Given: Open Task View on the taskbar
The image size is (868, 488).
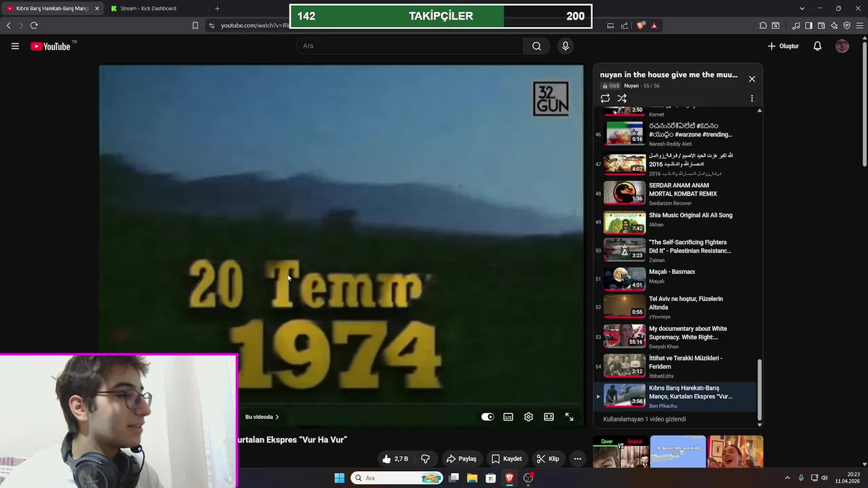Looking at the screenshot, I should click(454, 478).
